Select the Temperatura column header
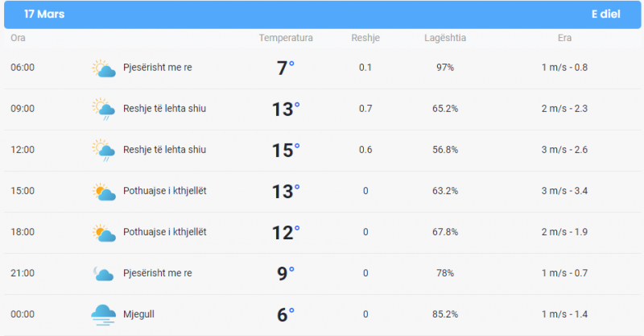 click(286, 38)
